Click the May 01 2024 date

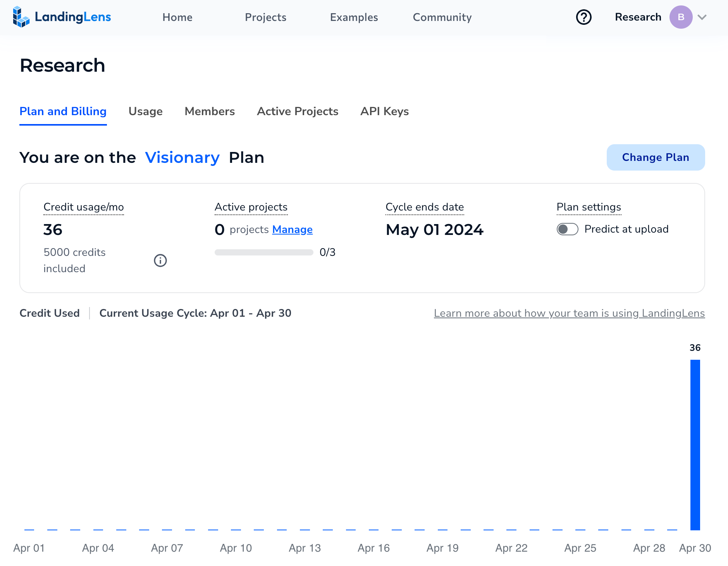[x=435, y=230]
